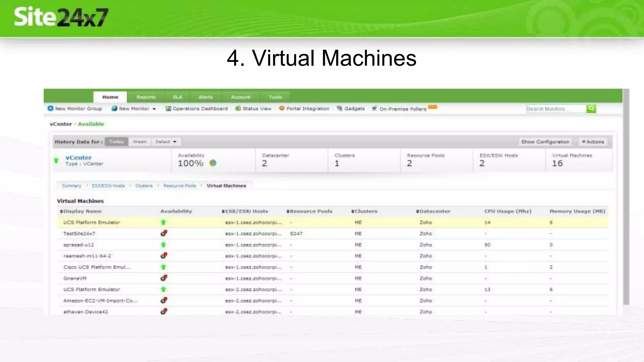This screenshot has height=362, width=644.
Task: Sort table by Display Name
Action: (80, 211)
